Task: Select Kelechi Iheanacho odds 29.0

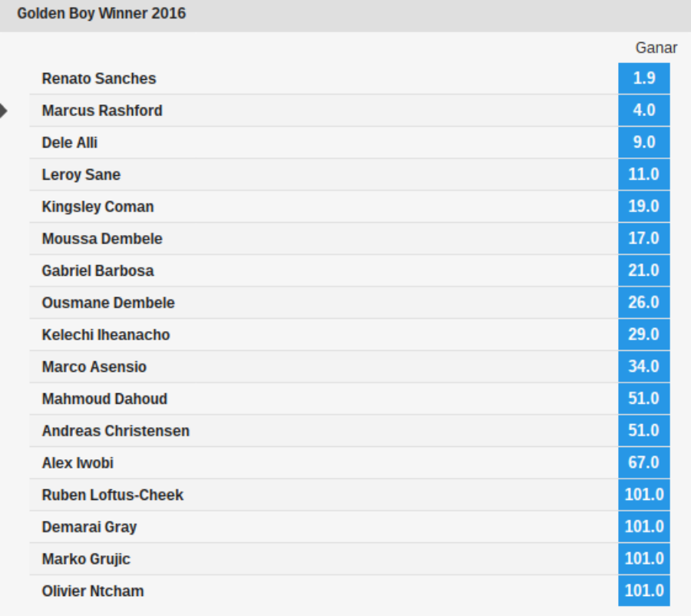Action: point(644,335)
